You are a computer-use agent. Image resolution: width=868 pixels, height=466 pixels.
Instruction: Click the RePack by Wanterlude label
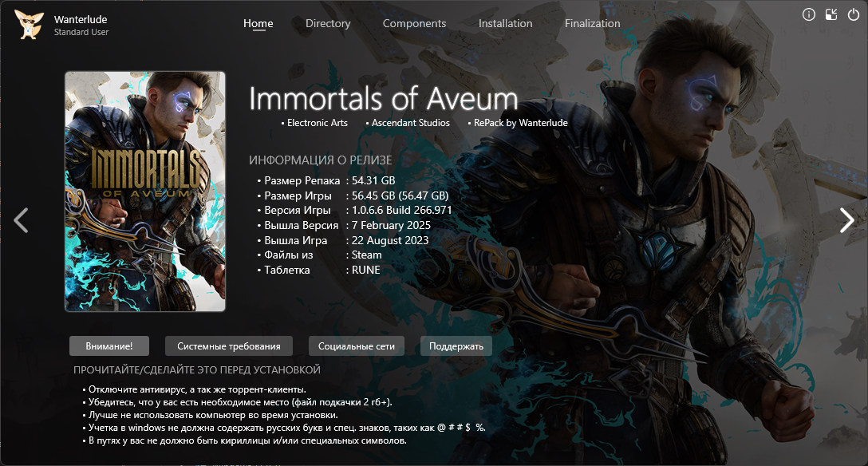520,123
